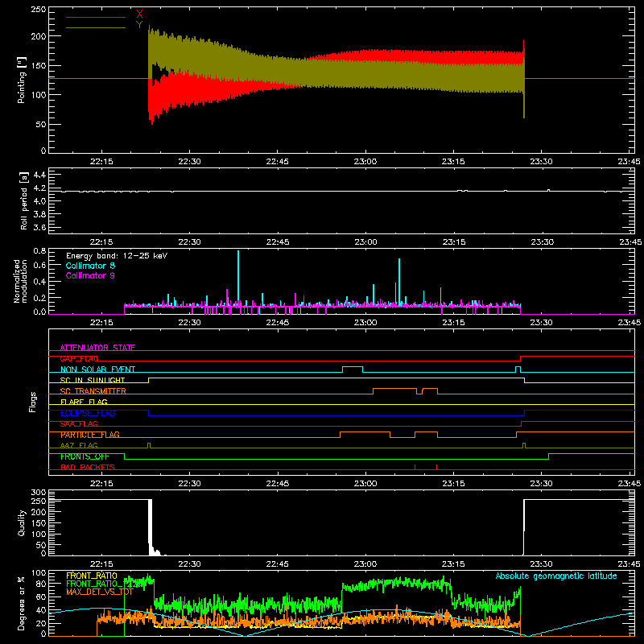Click the A2Z_FLAG label
Image resolution: width=644 pixels, height=644 pixels.
tap(79, 445)
